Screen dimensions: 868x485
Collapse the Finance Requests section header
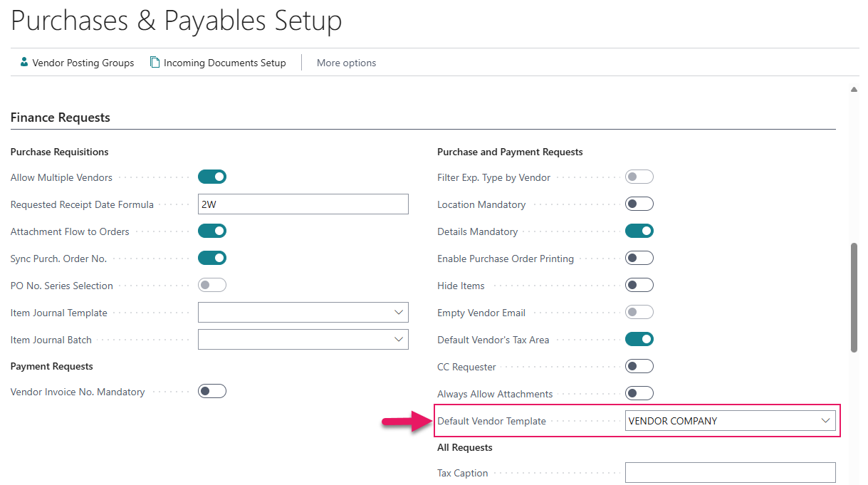point(61,118)
